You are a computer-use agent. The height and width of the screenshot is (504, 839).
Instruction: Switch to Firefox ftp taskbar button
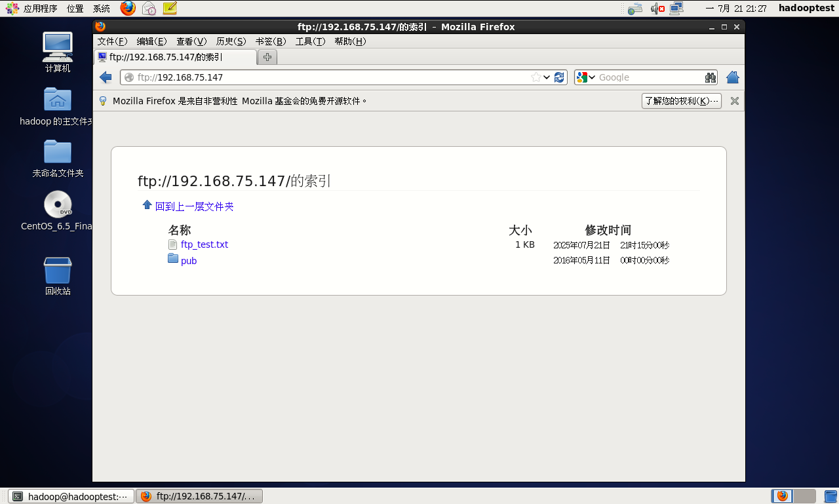tap(199, 496)
